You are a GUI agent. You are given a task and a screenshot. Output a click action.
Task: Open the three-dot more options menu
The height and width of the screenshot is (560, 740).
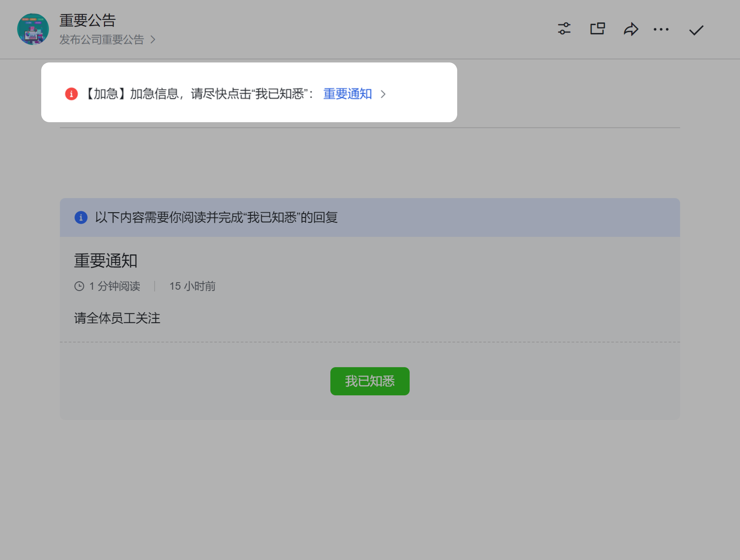(x=661, y=29)
